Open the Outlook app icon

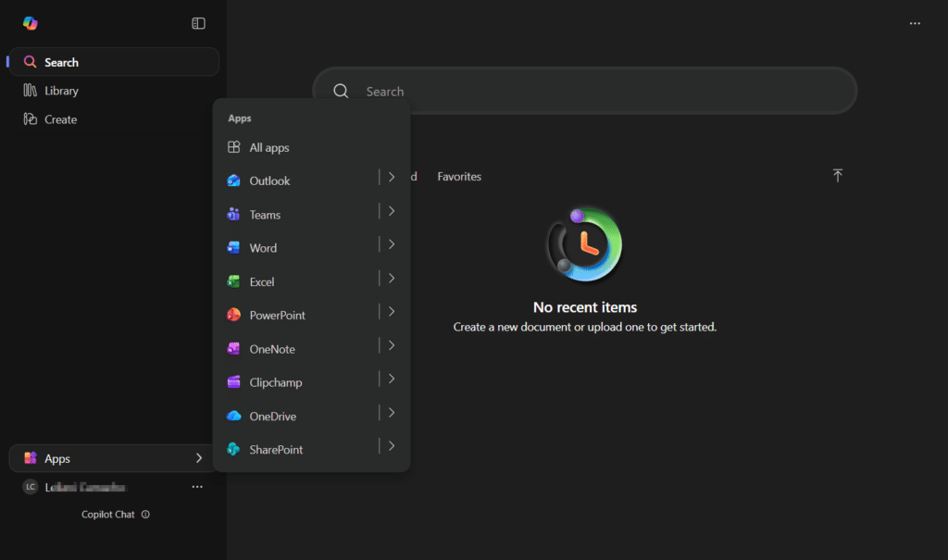(x=234, y=181)
